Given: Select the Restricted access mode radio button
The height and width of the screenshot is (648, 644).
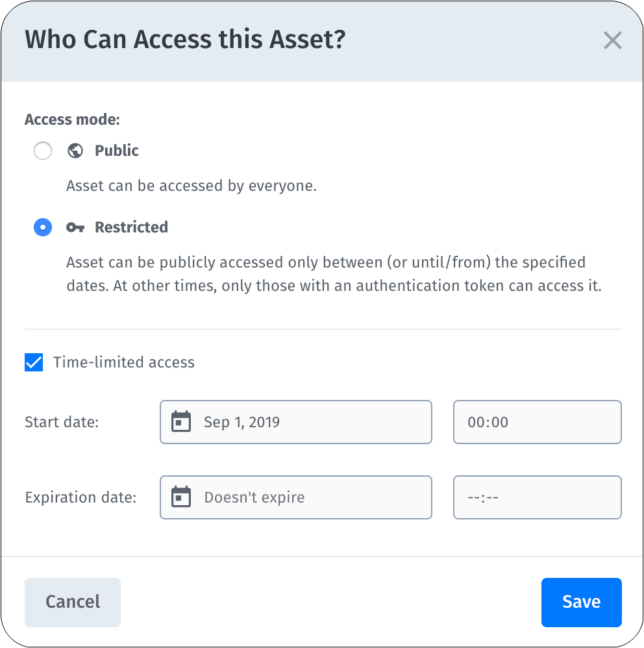Looking at the screenshot, I should click(43, 227).
